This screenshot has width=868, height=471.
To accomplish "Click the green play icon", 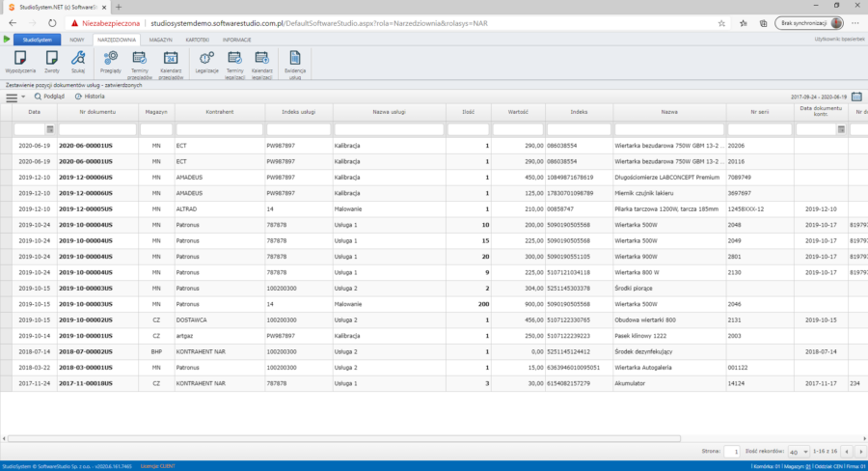I will click(7, 40).
